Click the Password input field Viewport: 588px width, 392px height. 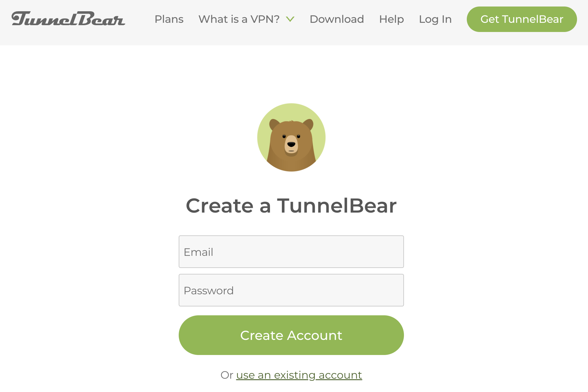click(291, 290)
